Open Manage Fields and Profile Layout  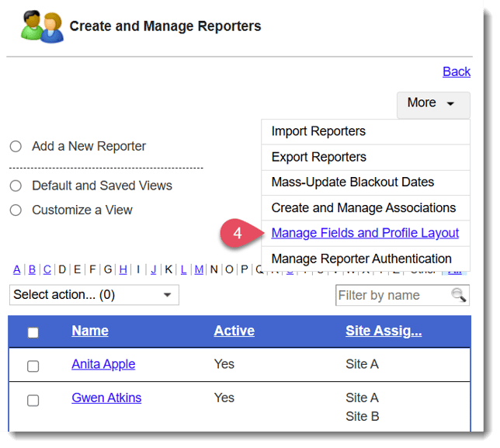click(365, 233)
